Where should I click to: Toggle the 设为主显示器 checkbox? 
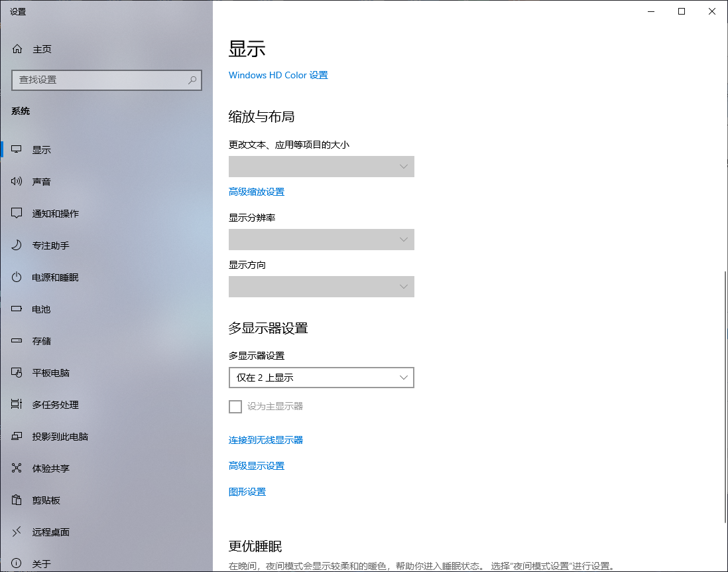click(x=235, y=407)
